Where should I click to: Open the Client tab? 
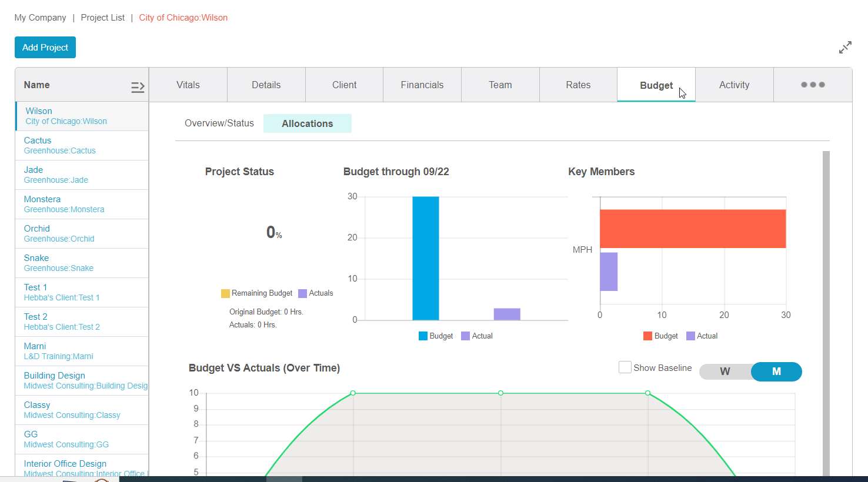(x=345, y=85)
